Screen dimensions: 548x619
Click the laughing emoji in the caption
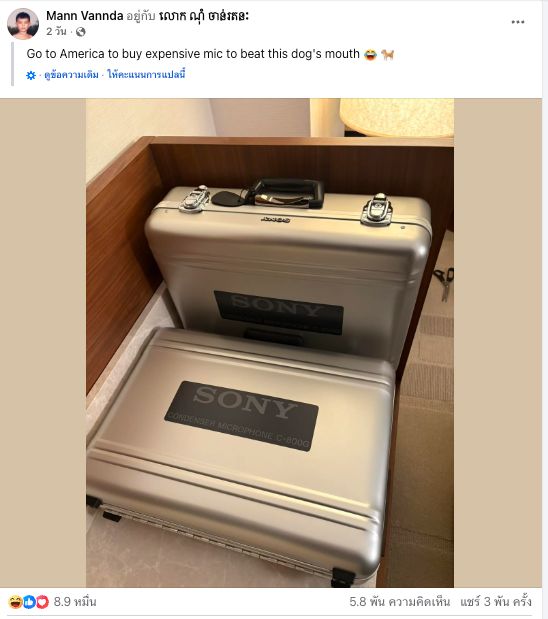370,54
